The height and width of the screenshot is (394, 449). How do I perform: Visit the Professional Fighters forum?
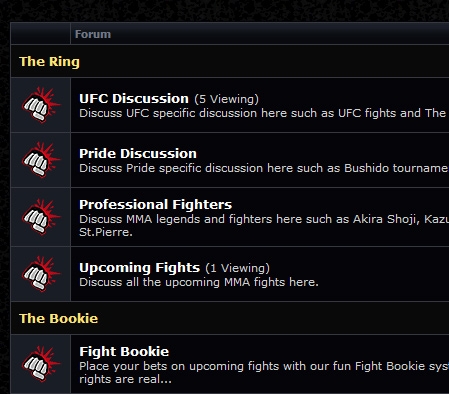(156, 205)
